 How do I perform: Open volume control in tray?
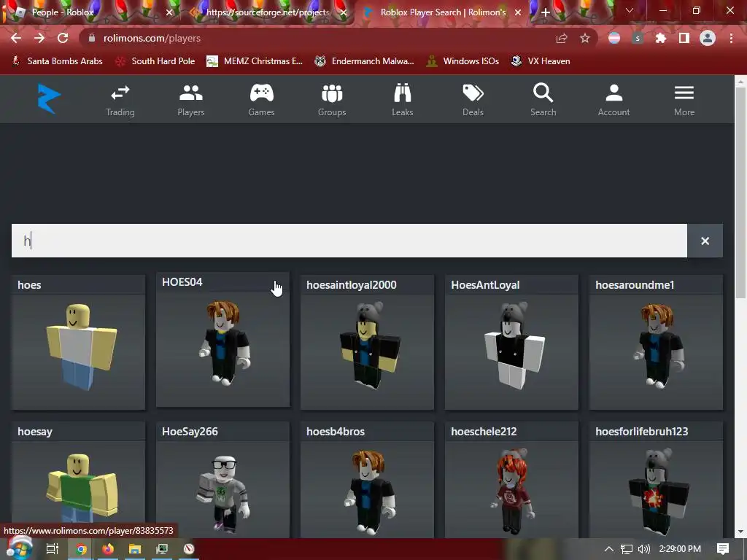tap(643, 549)
